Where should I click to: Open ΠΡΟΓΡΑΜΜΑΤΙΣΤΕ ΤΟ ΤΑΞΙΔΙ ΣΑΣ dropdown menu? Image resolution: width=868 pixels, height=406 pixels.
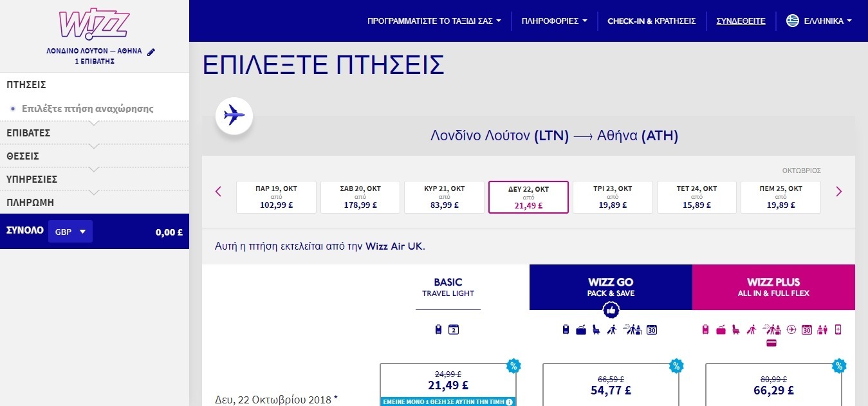point(434,21)
